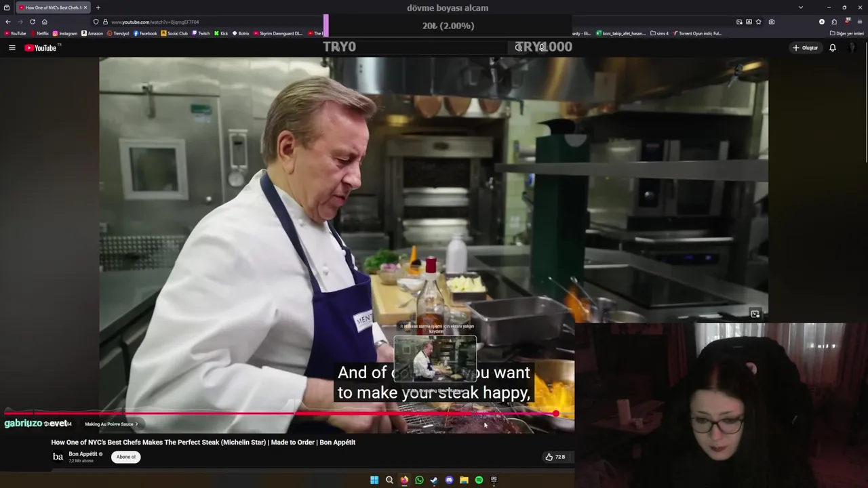Open the Instagram bookmark
This screenshot has height=488, width=868.
click(65, 33)
